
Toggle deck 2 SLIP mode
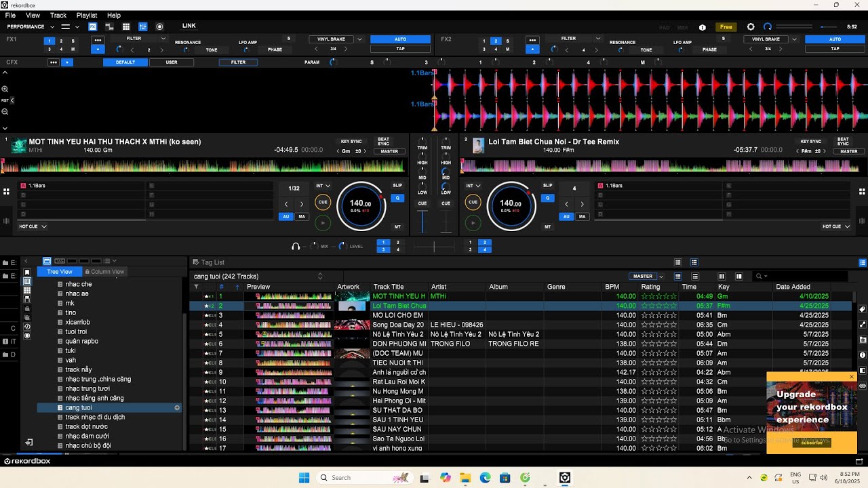tap(547, 186)
